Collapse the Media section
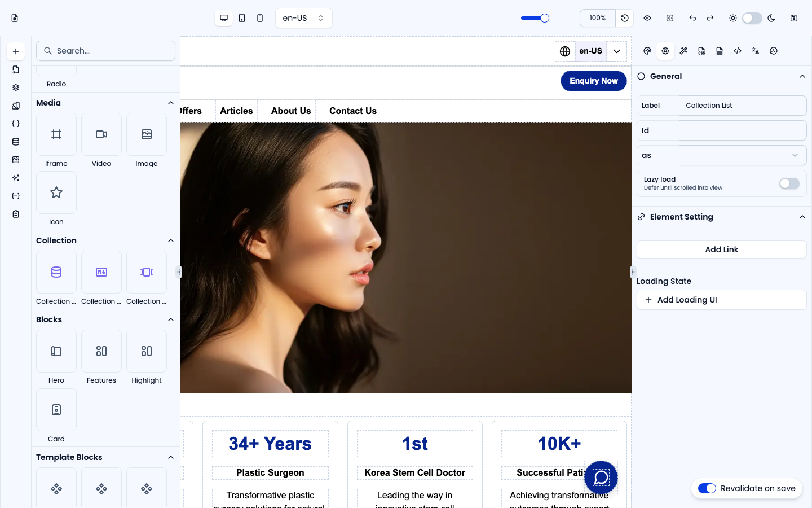The height and width of the screenshot is (508, 812). pyautogui.click(x=171, y=103)
